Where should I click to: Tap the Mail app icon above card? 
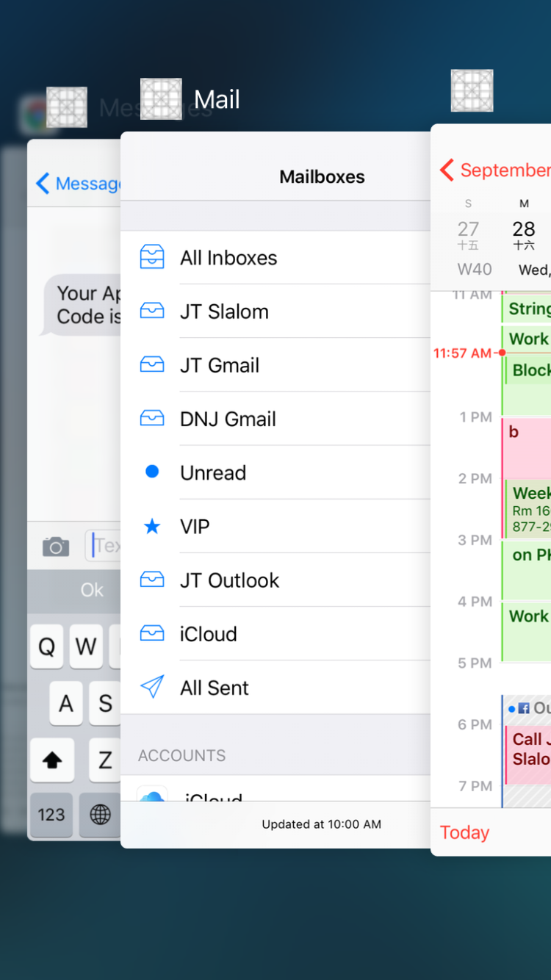(x=161, y=99)
